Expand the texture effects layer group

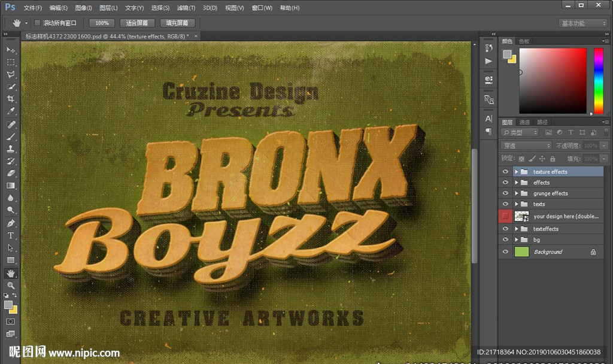pyautogui.click(x=516, y=172)
